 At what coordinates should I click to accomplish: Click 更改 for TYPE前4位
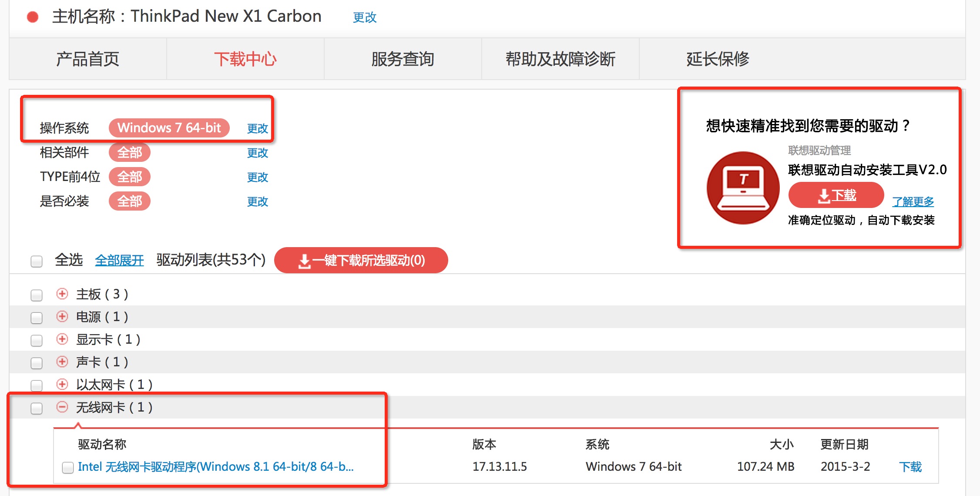[x=258, y=177]
